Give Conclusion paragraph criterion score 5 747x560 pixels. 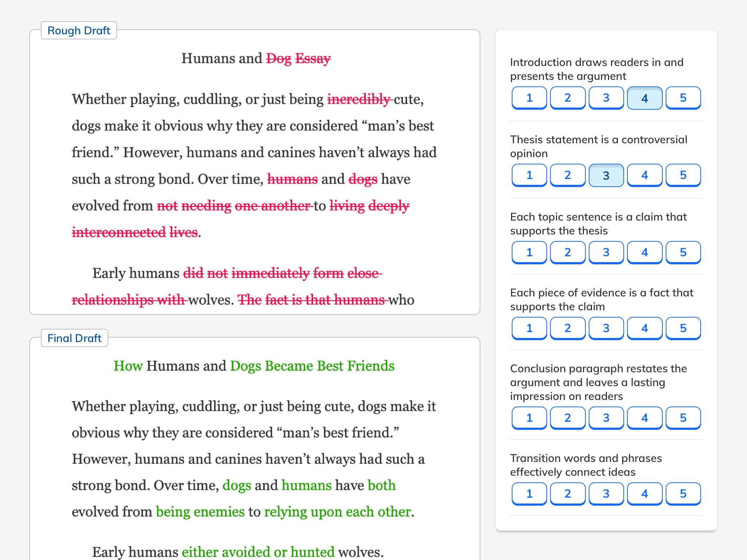click(683, 418)
